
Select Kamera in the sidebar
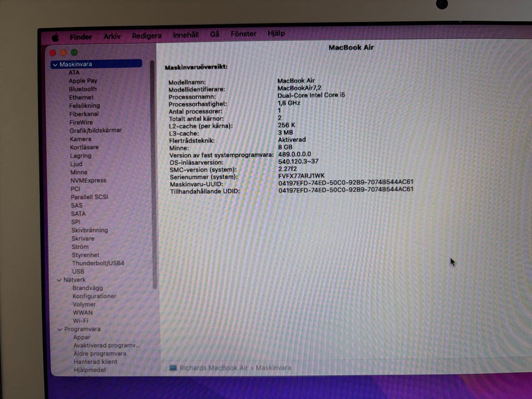(80, 139)
